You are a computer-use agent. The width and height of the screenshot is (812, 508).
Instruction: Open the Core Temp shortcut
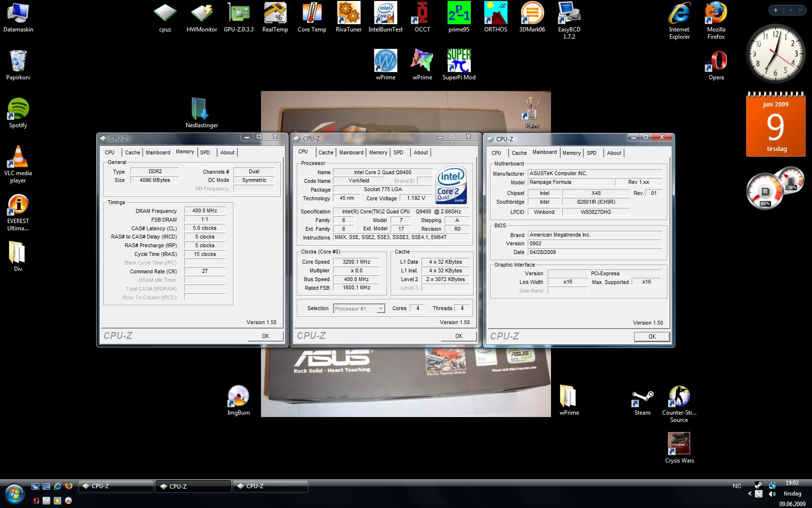pyautogui.click(x=312, y=18)
